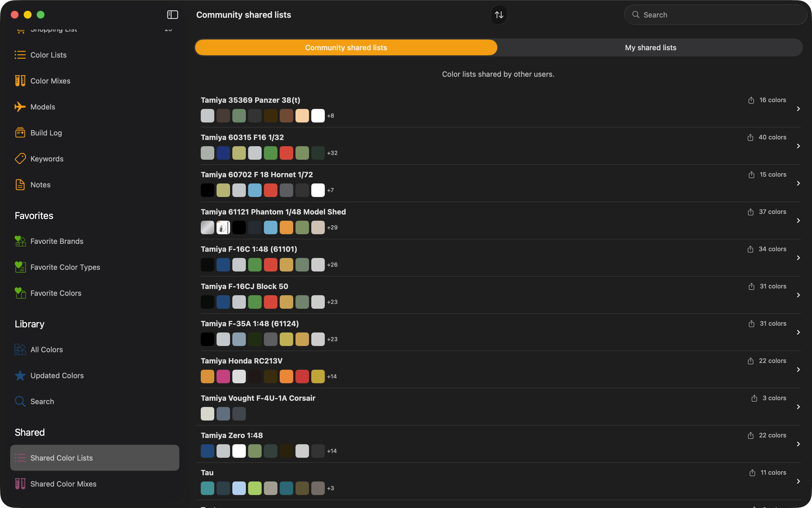Open Favorite Brands in the sidebar
This screenshot has width=812, height=508.
pyautogui.click(x=95, y=241)
